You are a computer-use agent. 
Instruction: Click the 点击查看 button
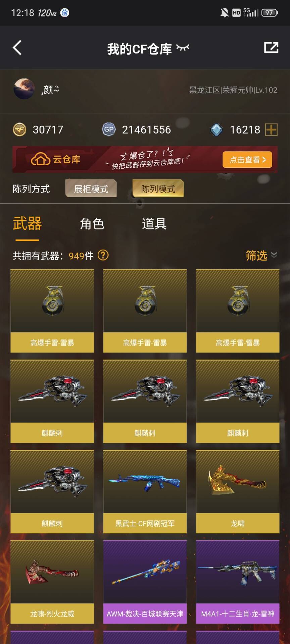coord(247,160)
